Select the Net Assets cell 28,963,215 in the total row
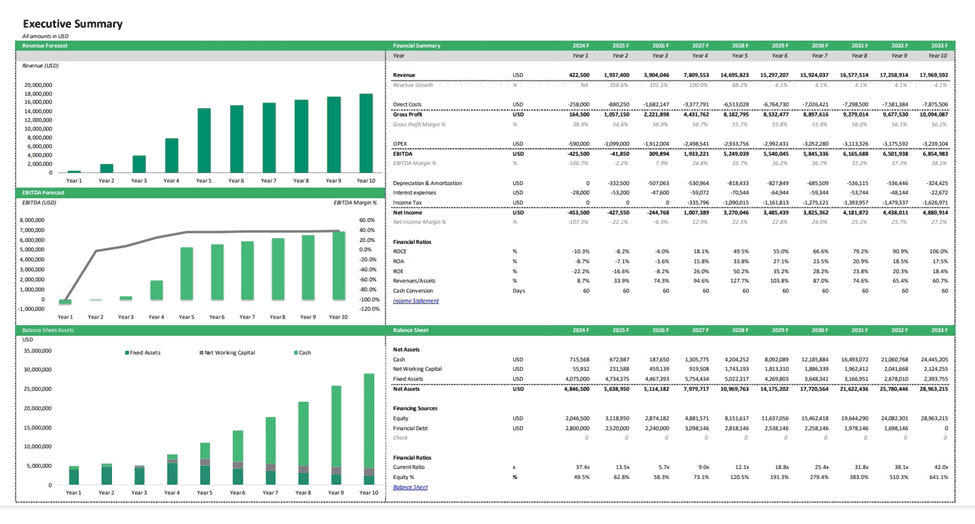Viewport: 975px width, 524px height. [935, 389]
